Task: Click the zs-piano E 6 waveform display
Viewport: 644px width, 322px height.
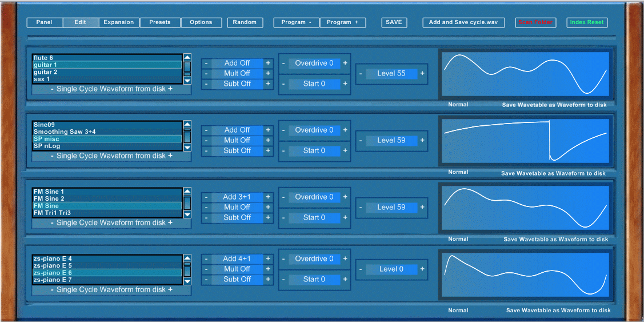Action: 525,275
